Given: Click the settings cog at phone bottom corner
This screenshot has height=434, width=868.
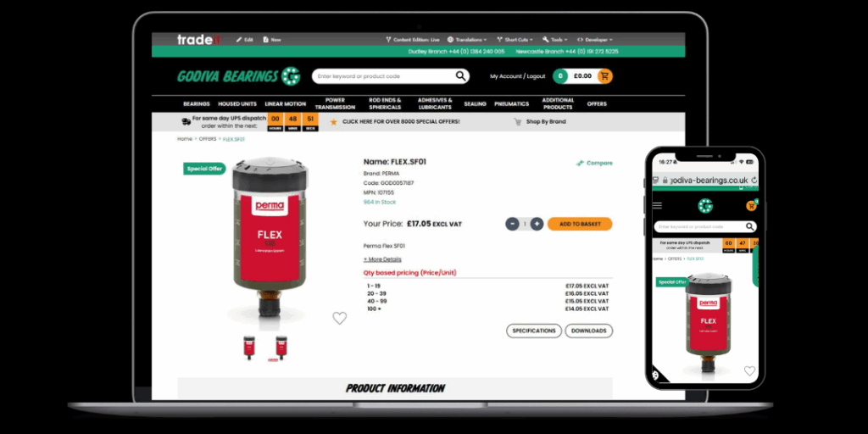Looking at the screenshot, I should click(657, 375).
